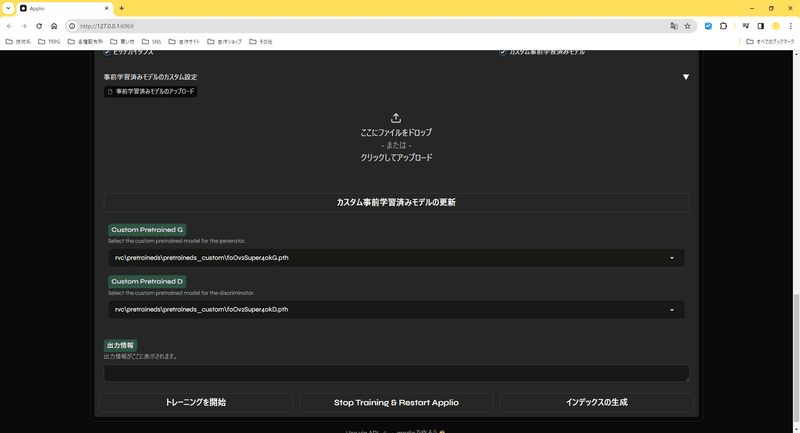Click the 事前学習済みモデルのアップロード file label
Viewport: 800px width, 433px height.
click(151, 92)
